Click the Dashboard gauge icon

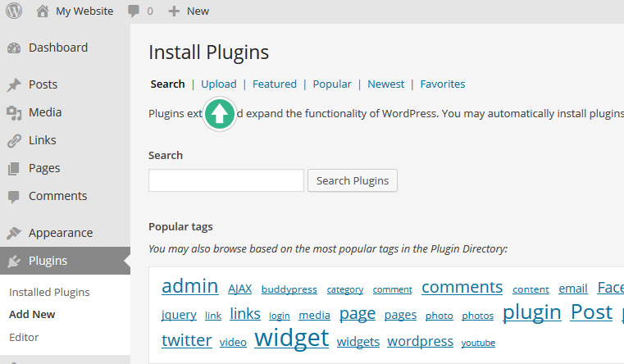(x=14, y=48)
